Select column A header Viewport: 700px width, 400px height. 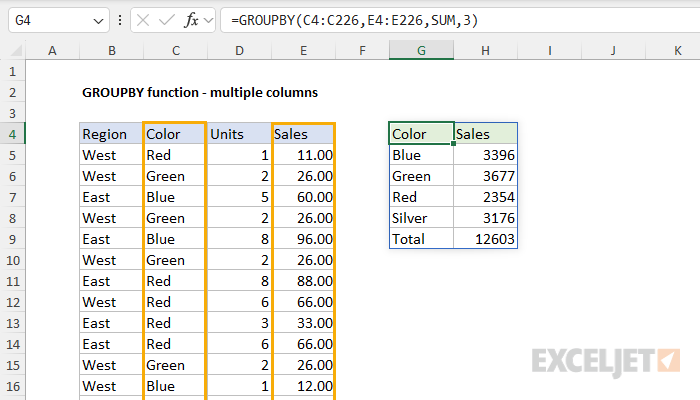pyautogui.click(x=52, y=50)
